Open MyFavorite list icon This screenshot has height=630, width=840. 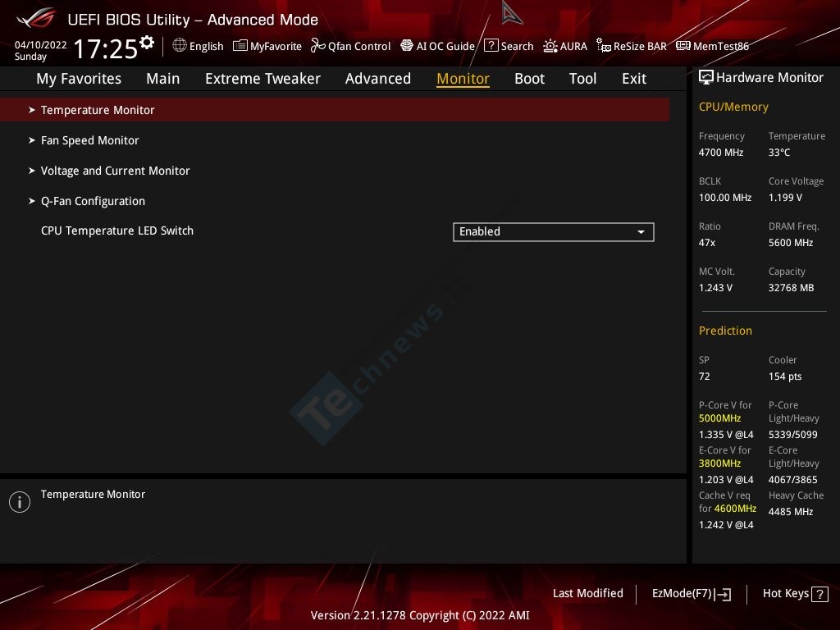click(x=240, y=46)
